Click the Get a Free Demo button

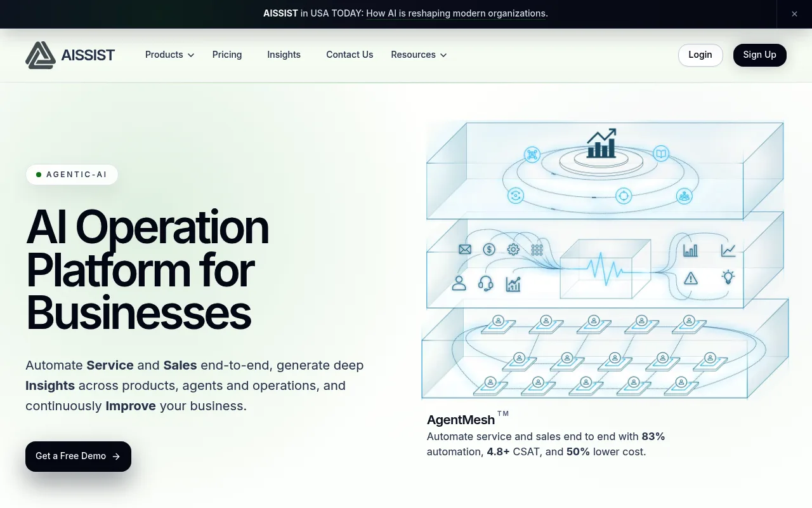tap(78, 457)
